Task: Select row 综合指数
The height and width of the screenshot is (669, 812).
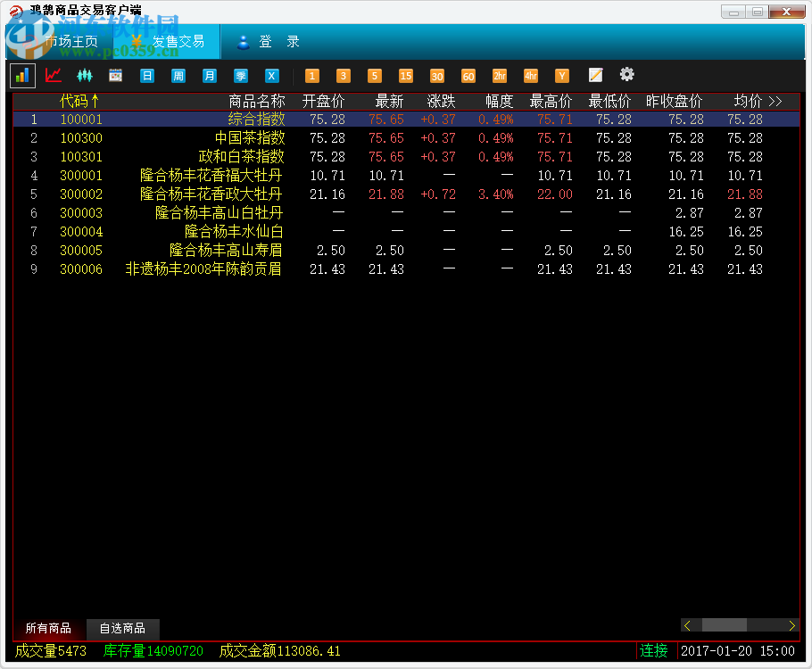Action: [x=406, y=120]
